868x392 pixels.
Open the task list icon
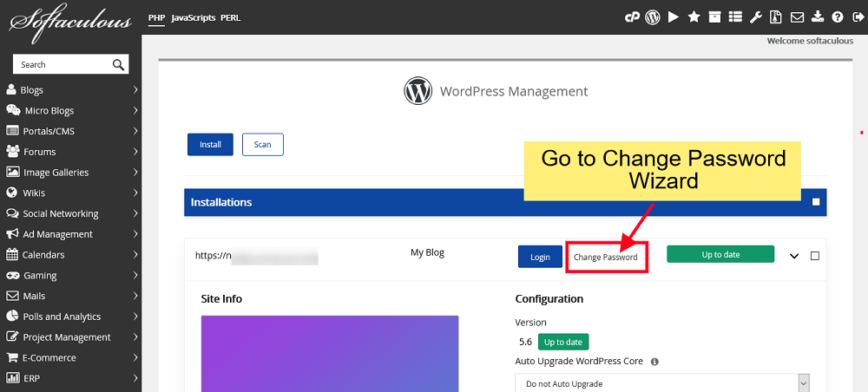click(x=735, y=17)
